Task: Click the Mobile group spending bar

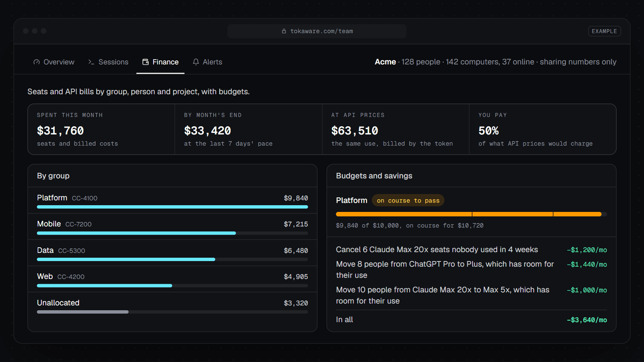Action: click(173, 233)
